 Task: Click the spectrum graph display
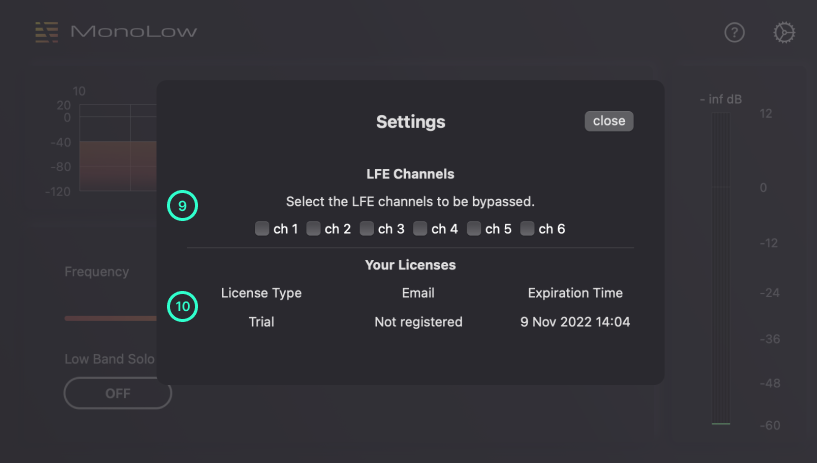tap(115, 150)
